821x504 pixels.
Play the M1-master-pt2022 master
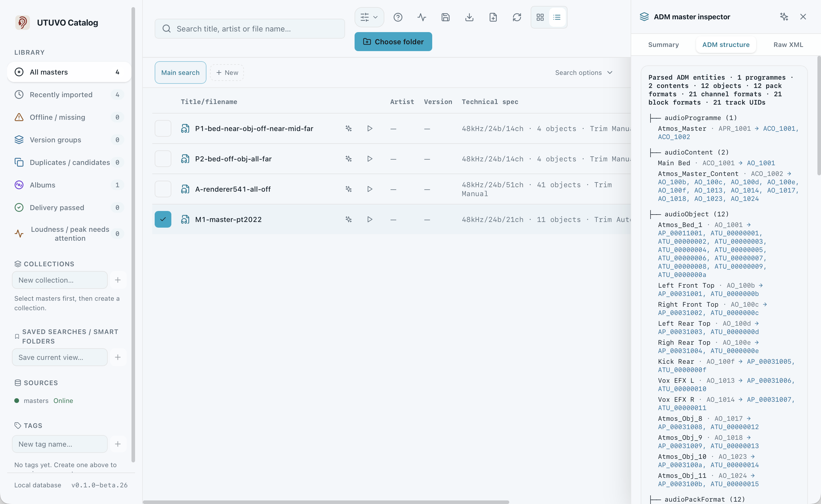(370, 219)
